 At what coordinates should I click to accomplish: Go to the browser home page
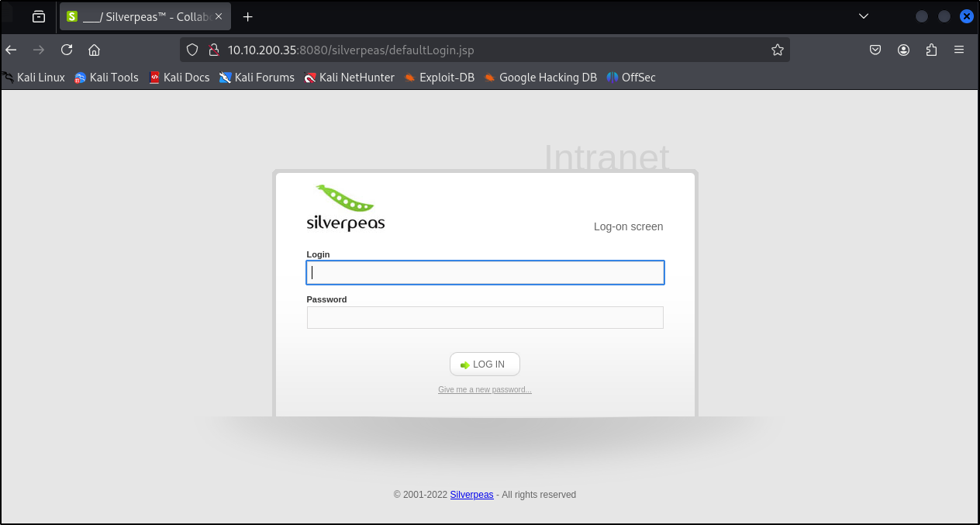tap(94, 50)
